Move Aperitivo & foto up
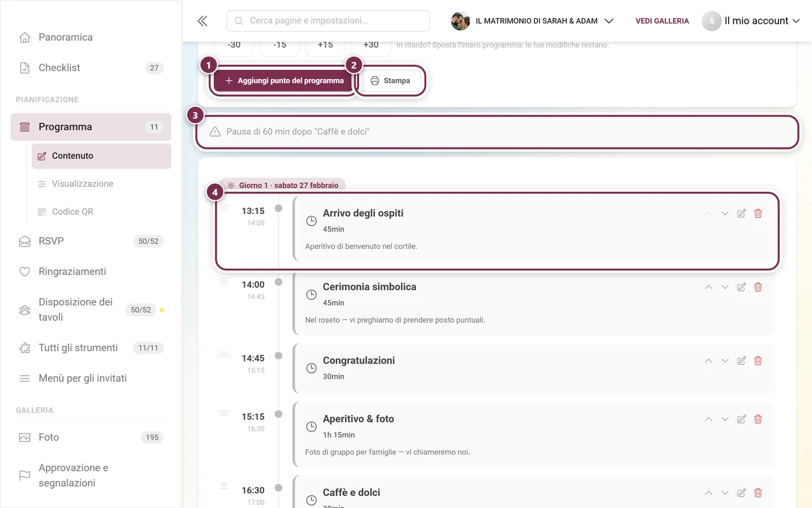This screenshot has height=508, width=812. (x=708, y=419)
